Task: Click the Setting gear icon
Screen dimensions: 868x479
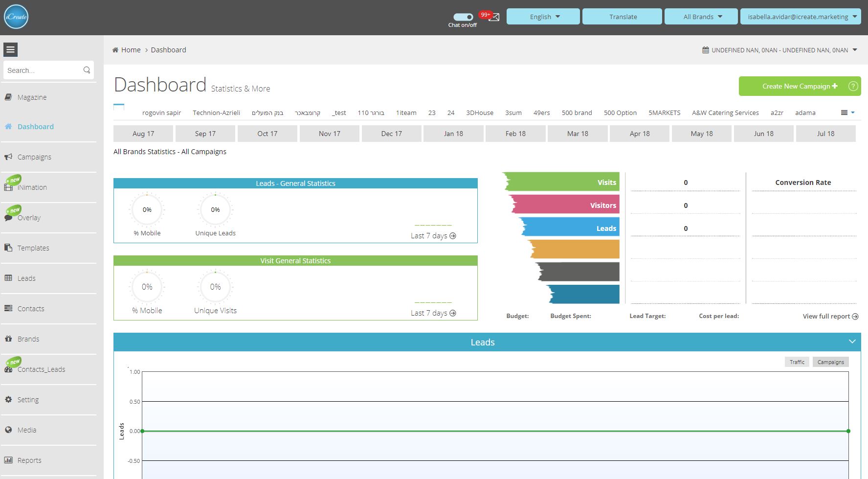Action: [8, 399]
